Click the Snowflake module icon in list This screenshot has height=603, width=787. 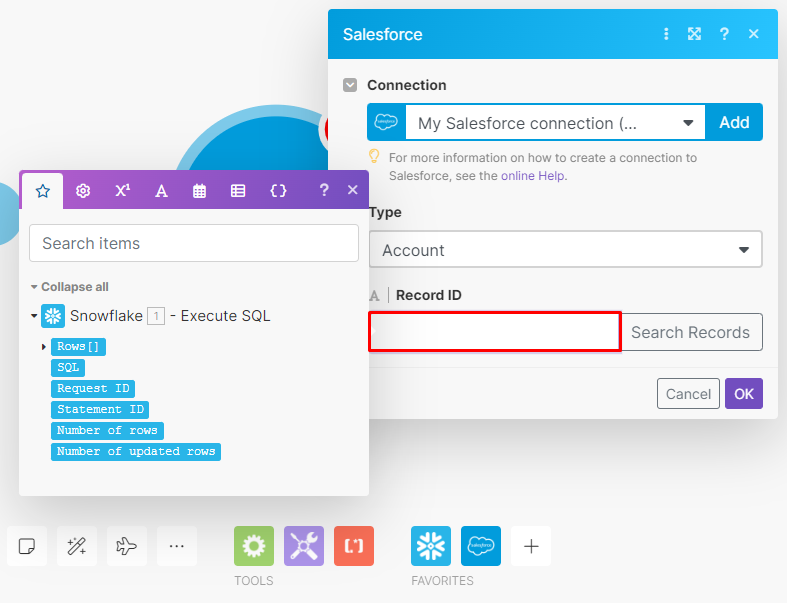[x=53, y=316]
